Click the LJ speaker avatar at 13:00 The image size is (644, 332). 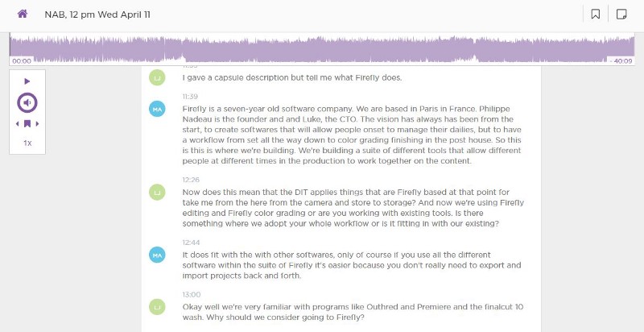(157, 306)
